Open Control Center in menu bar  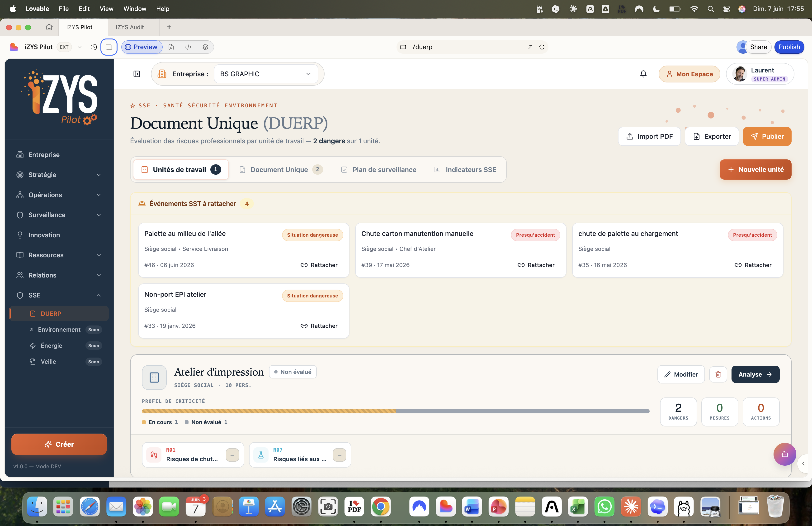[726, 9]
